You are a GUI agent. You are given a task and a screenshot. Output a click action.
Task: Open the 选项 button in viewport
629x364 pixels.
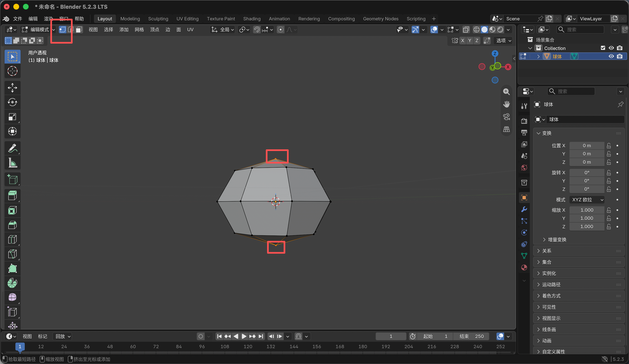[503, 40]
